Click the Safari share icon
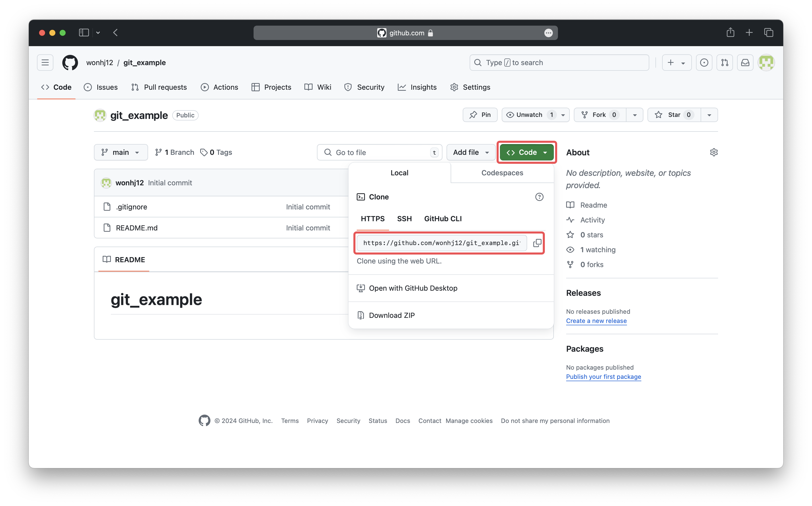Screen dimensions: 812x506 (730, 33)
